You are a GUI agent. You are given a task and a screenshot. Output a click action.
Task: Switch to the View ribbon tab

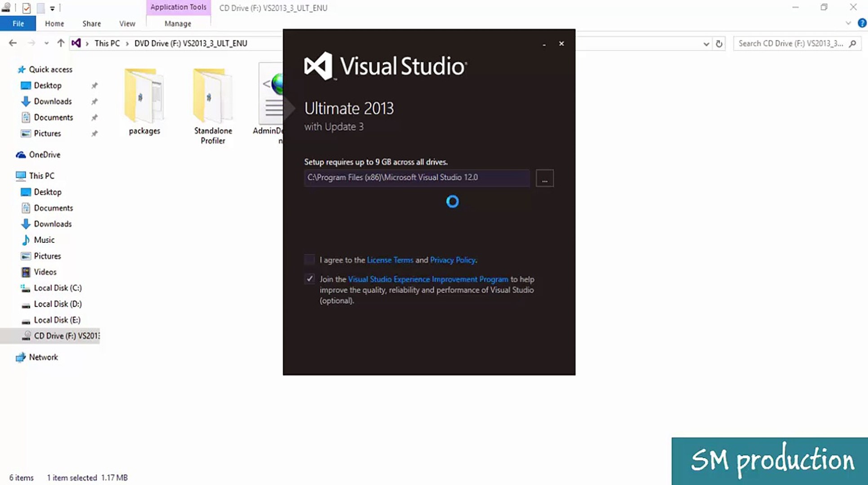(x=127, y=23)
